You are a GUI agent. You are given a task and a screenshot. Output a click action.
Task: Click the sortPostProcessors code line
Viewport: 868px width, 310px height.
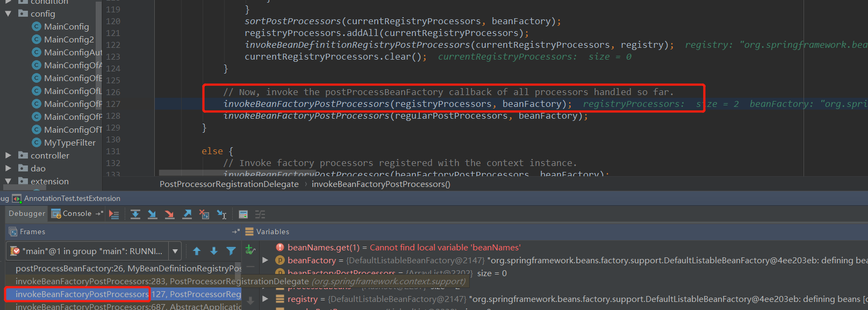(x=403, y=21)
